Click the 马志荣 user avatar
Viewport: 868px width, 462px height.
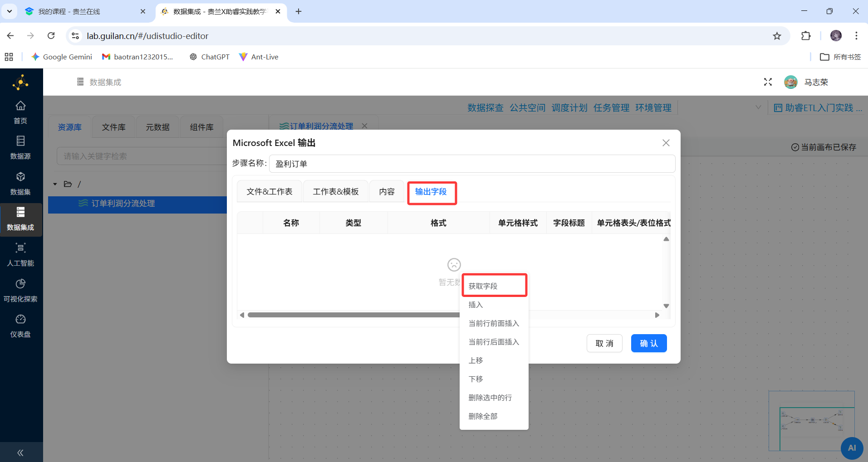(791, 82)
